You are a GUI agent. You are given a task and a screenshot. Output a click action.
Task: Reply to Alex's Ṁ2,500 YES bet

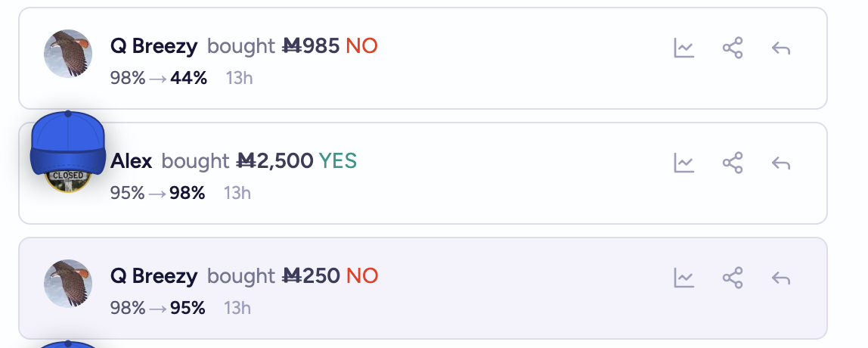(x=780, y=163)
